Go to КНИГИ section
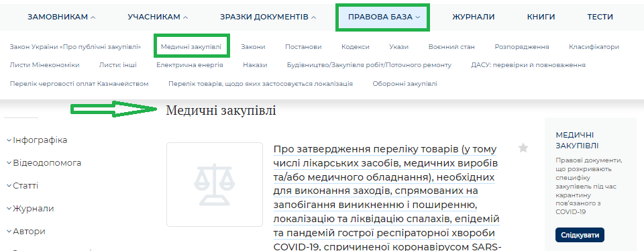The height and width of the screenshot is (251, 644). click(x=541, y=17)
